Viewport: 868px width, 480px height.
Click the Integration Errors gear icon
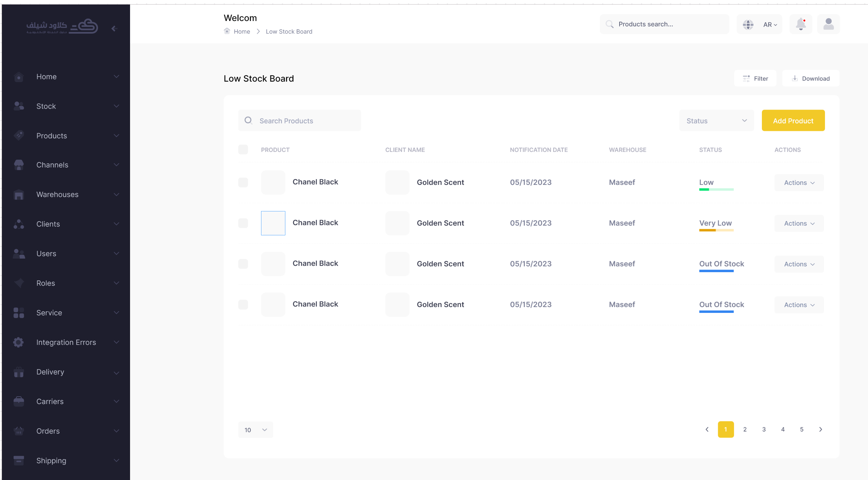click(x=18, y=342)
